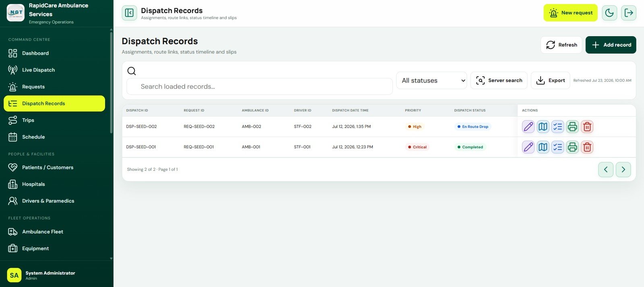This screenshot has height=287, width=644.
Task: Click System Administrator profile name
Action: click(50, 273)
